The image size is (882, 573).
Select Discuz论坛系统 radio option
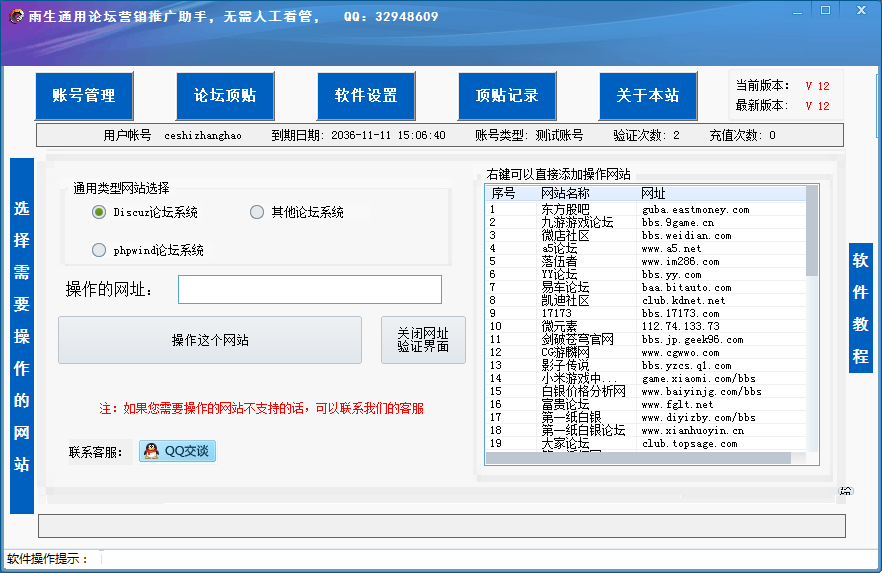click(99, 212)
